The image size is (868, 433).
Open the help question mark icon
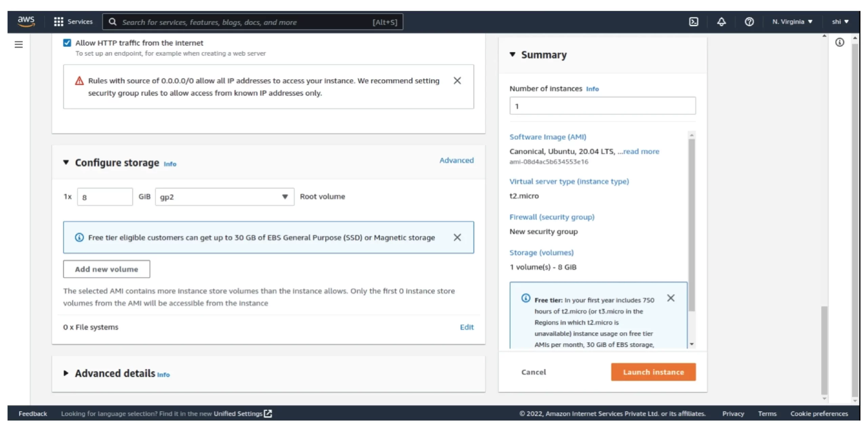tap(749, 22)
